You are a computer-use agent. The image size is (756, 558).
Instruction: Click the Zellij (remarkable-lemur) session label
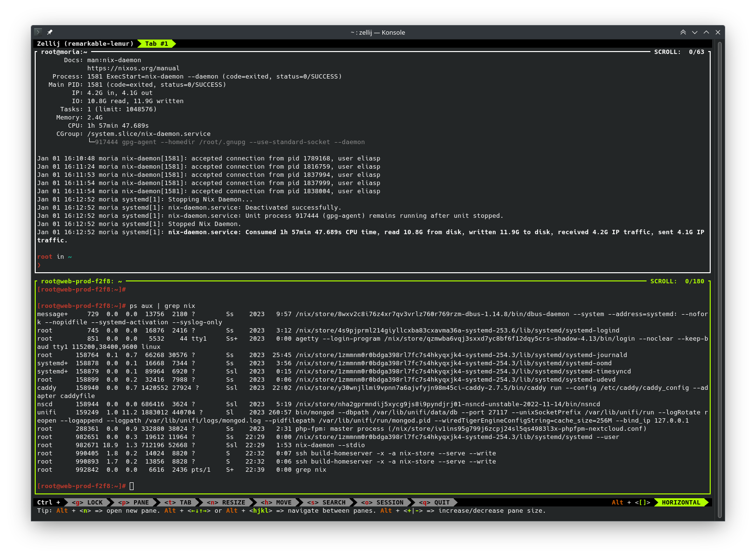click(85, 44)
